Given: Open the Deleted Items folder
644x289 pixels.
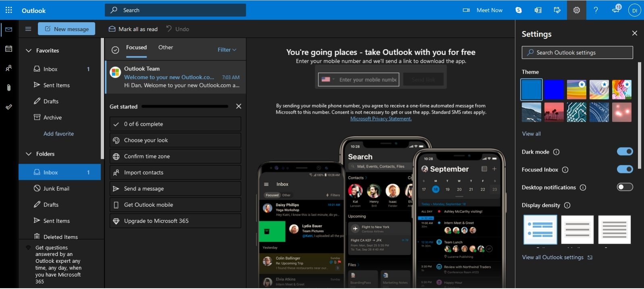Looking at the screenshot, I should pos(60,236).
